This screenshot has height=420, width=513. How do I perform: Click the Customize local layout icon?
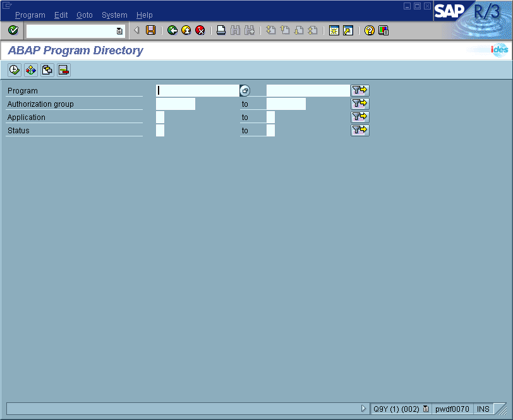(x=383, y=30)
